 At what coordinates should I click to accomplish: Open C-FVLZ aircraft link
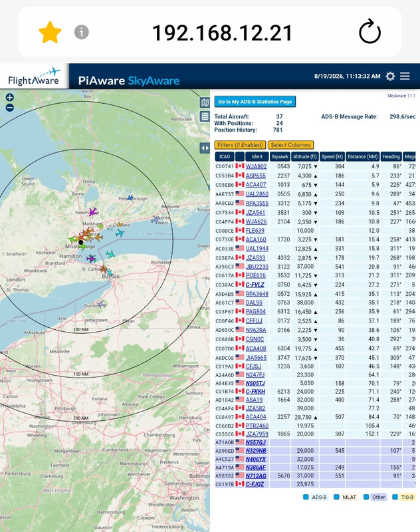click(255, 285)
